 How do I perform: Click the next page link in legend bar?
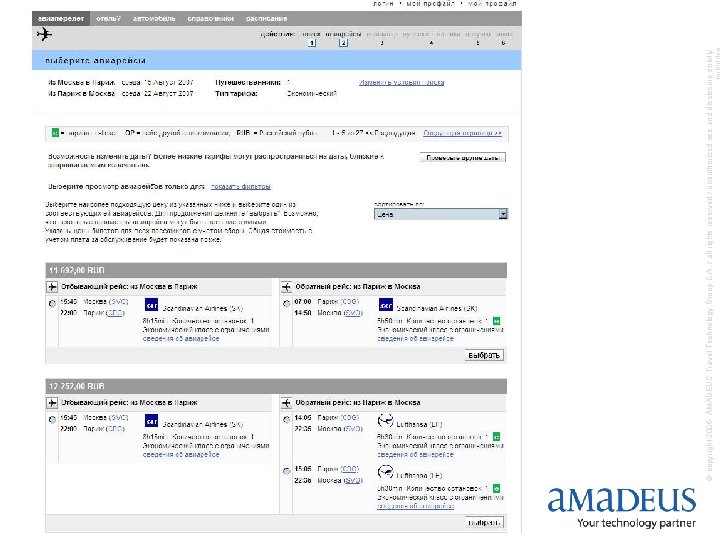click(x=462, y=133)
